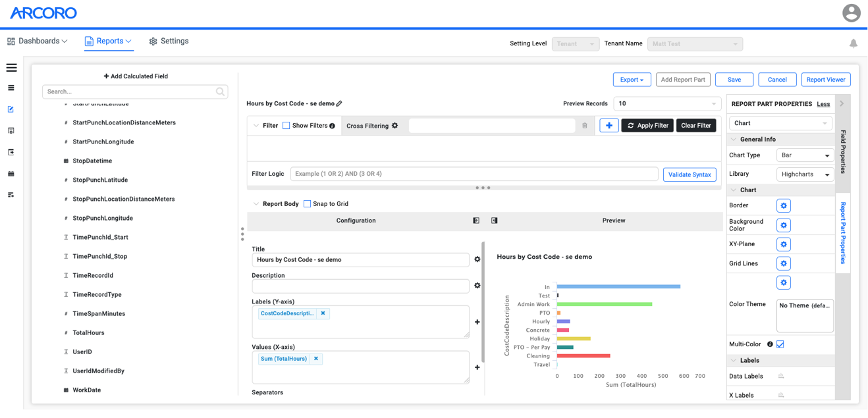Open the Border settings gear in Chart properties
Image resolution: width=868 pixels, height=418 pixels.
coord(784,205)
